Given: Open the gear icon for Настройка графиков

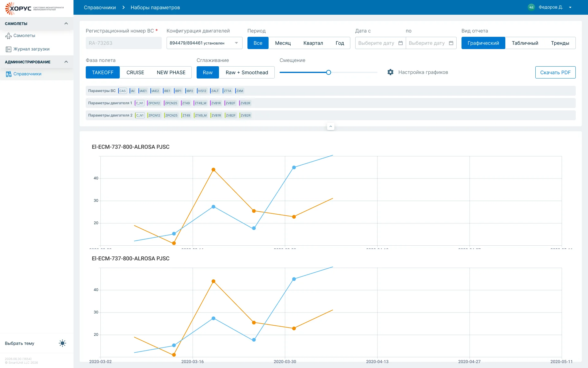Looking at the screenshot, I should click(x=390, y=72).
